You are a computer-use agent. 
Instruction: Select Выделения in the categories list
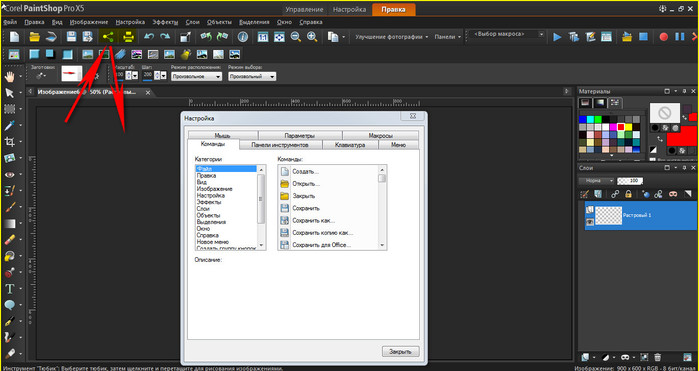[211, 222]
